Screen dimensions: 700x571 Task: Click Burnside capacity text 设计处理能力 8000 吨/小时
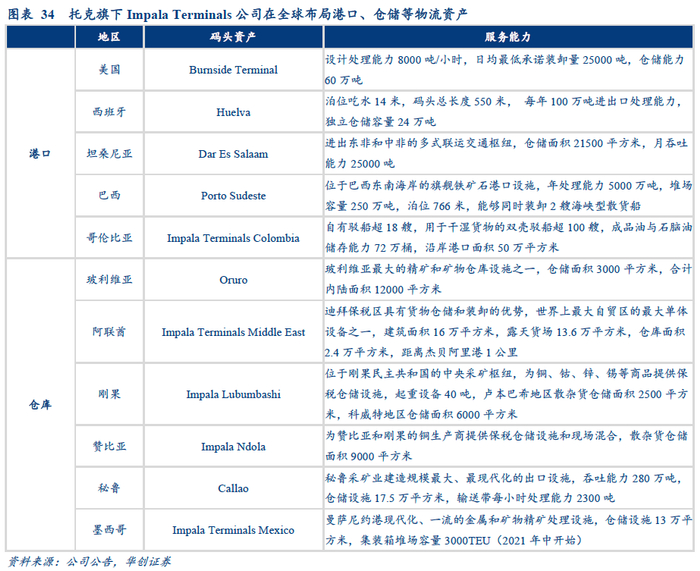(393, 60)
